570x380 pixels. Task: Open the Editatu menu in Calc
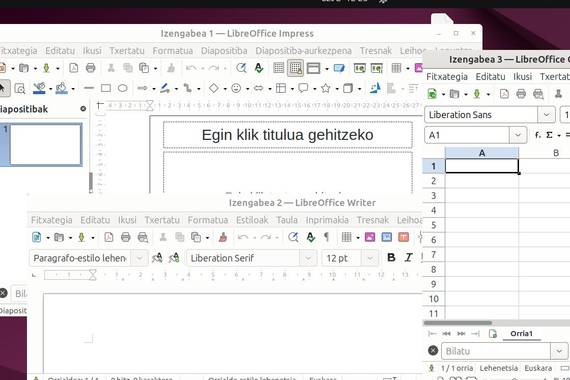(490, 77)
